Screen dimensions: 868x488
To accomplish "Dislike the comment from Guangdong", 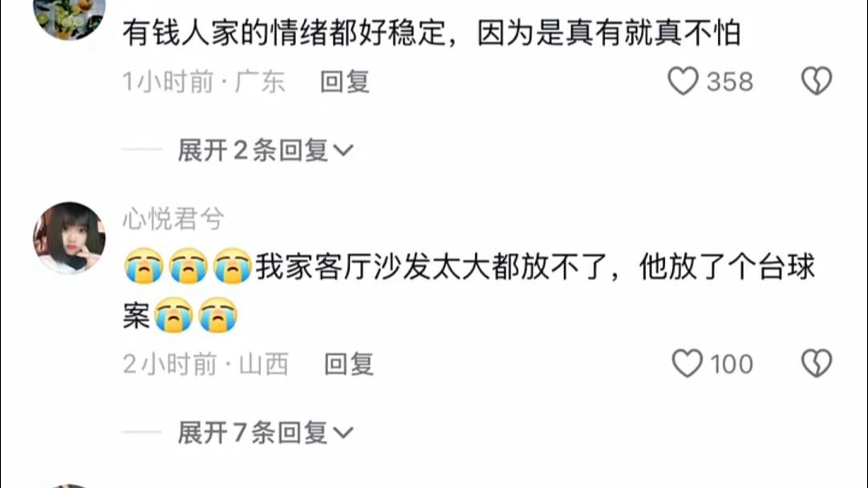I will tap(817, 81).
